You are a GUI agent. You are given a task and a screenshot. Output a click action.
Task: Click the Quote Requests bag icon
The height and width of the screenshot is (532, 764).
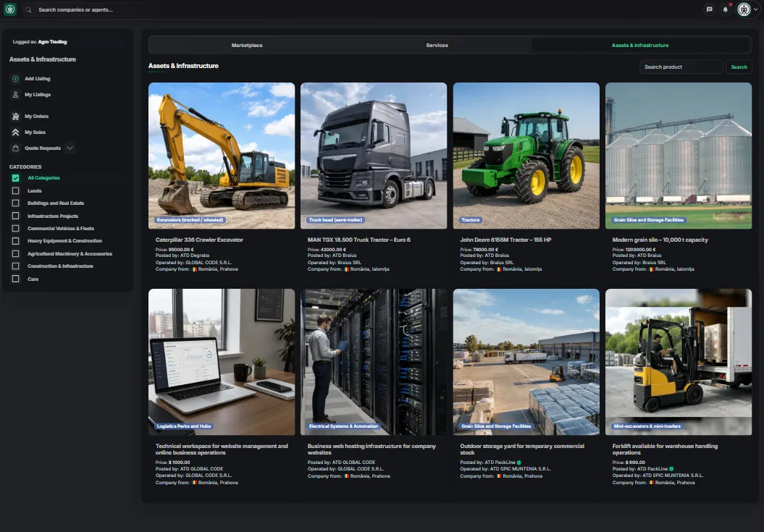(x=16, y=148)
